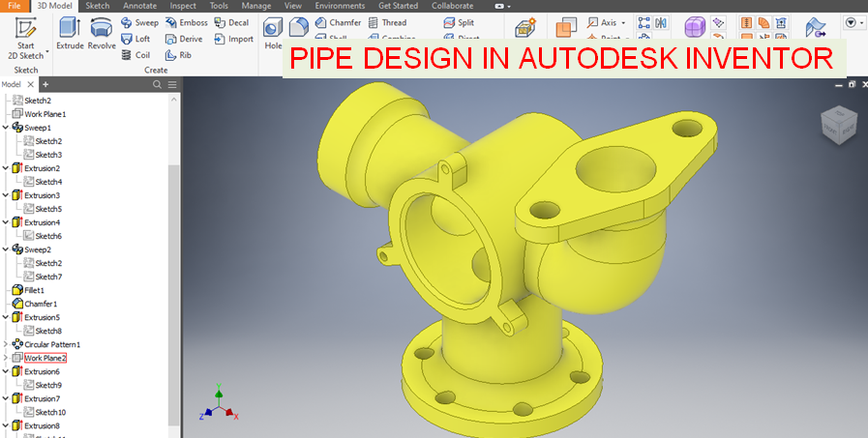Expand the Circular Pattern1 node

(x=6, y=344)
